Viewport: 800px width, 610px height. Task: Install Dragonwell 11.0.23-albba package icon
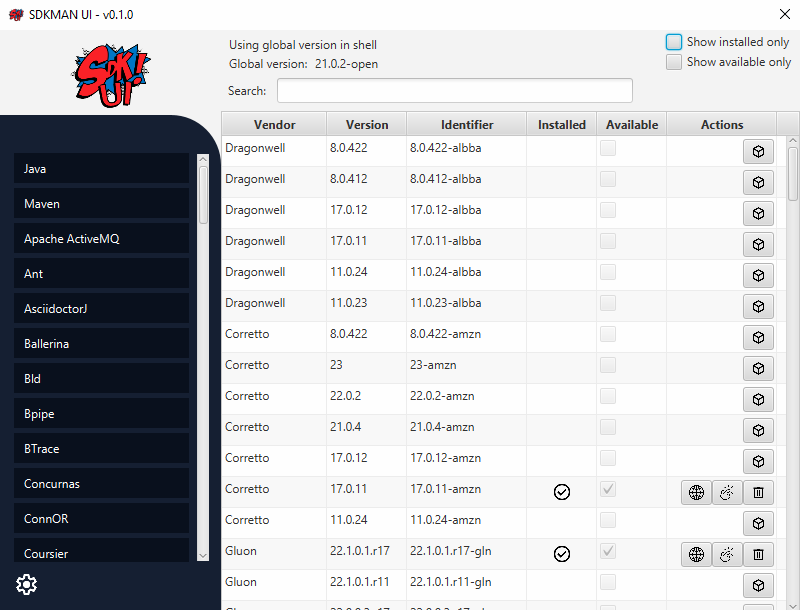[x=758, y=307]
